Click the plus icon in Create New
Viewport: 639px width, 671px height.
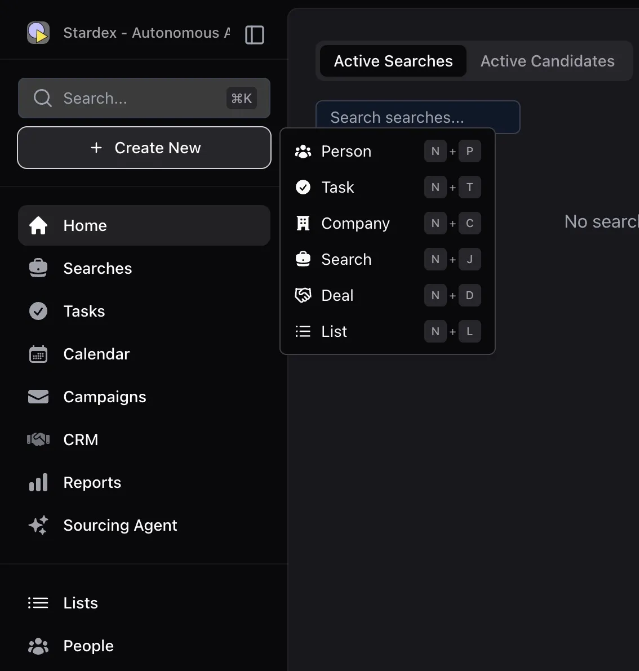click(x=96, y=148)
